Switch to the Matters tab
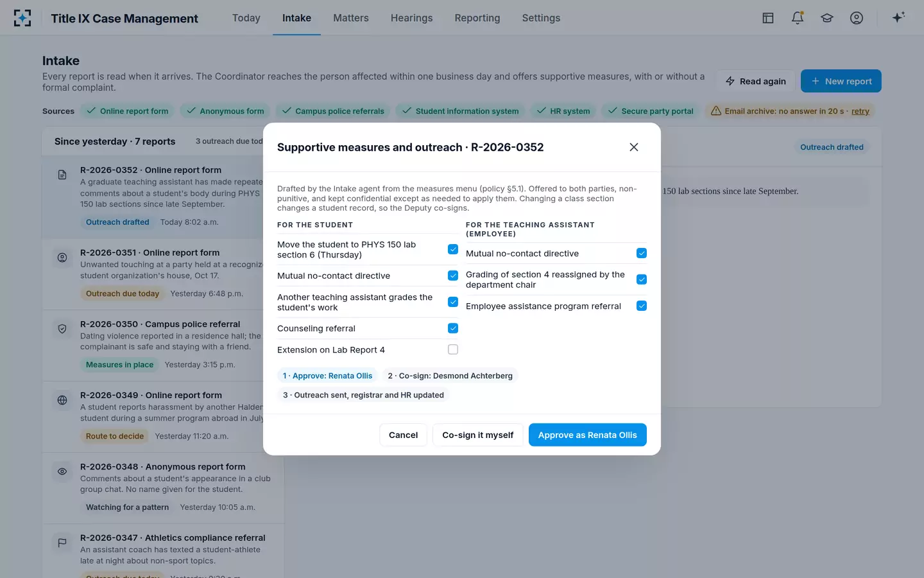Screen dimensions: 924x578 [x=351, y=18]
